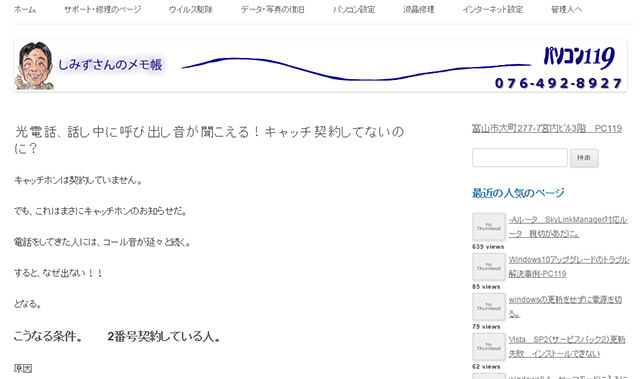Click thumbnail beside Windows10アップグレード article
Image resolution: width=640 pixels, height=379 pixels.
click(489, 267)
